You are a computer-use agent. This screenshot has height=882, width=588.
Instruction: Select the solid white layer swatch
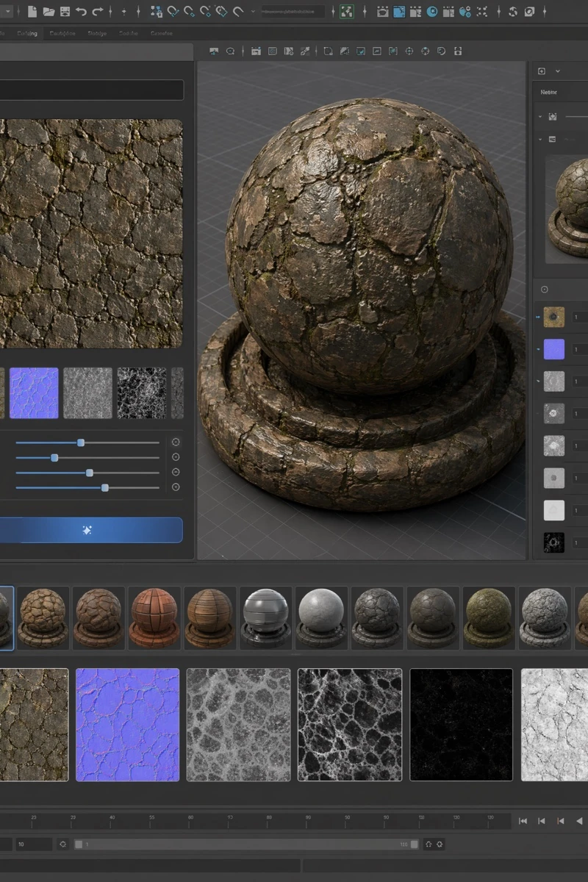point(554,510)
